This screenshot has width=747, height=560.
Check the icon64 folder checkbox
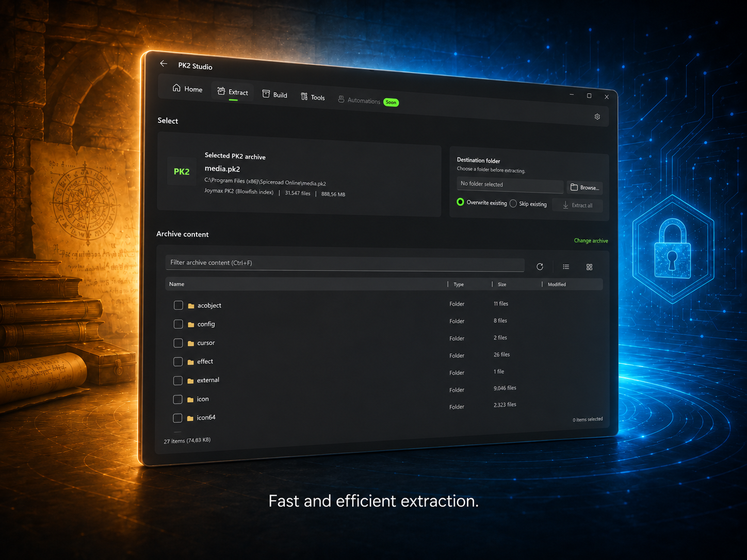177,418
